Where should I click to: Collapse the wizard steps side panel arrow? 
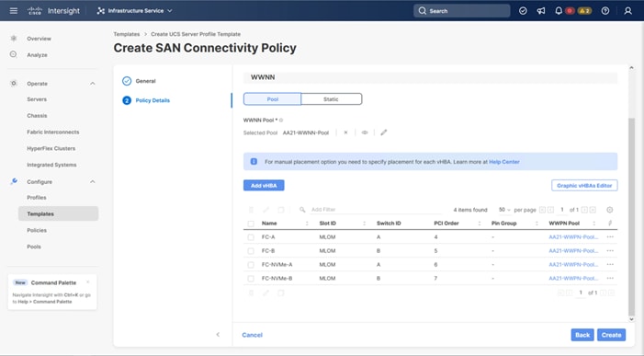[218, 335]
